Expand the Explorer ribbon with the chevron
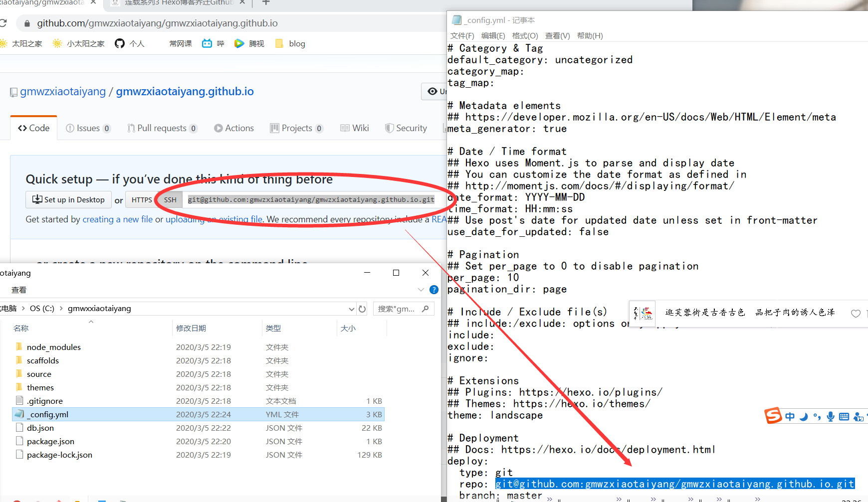 point(421,290)
